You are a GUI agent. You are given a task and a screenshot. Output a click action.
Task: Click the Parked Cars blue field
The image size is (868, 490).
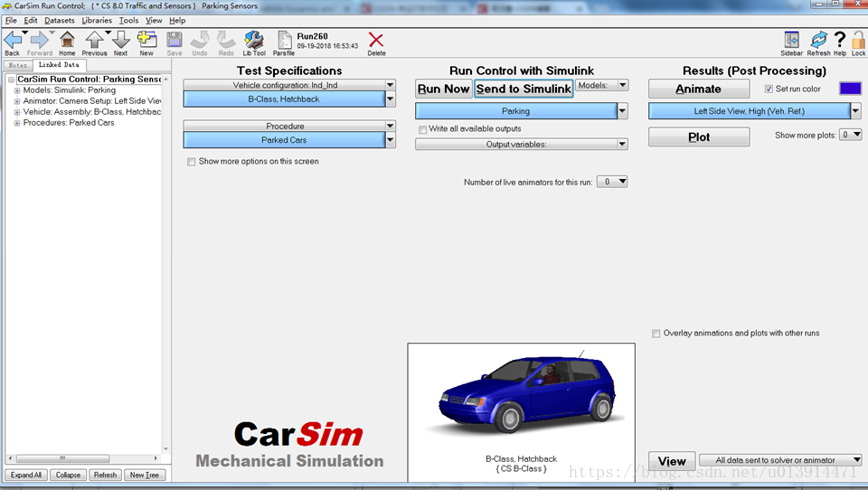click(284, 140)
